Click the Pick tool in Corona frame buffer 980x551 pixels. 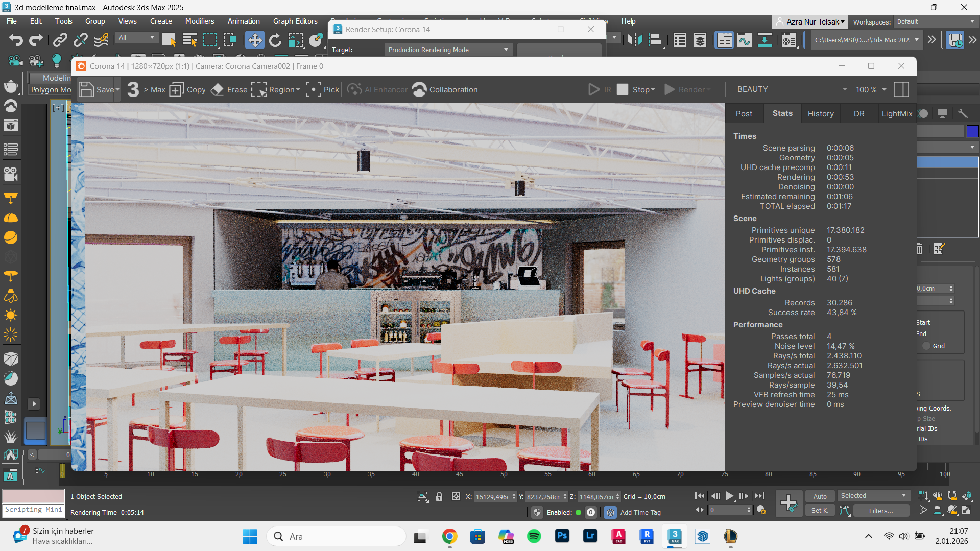coord(322,89)
